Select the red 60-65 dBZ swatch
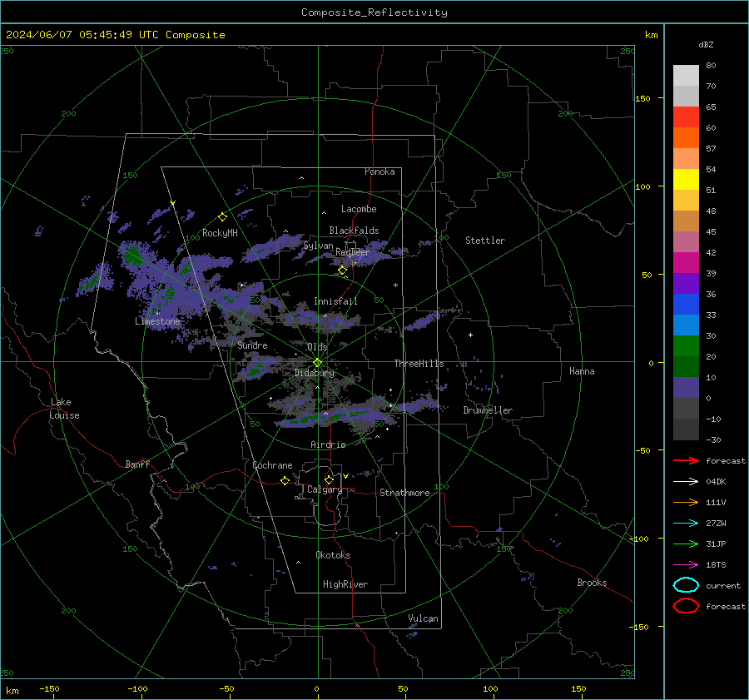The image size is (749, 700). click(686, 117)
